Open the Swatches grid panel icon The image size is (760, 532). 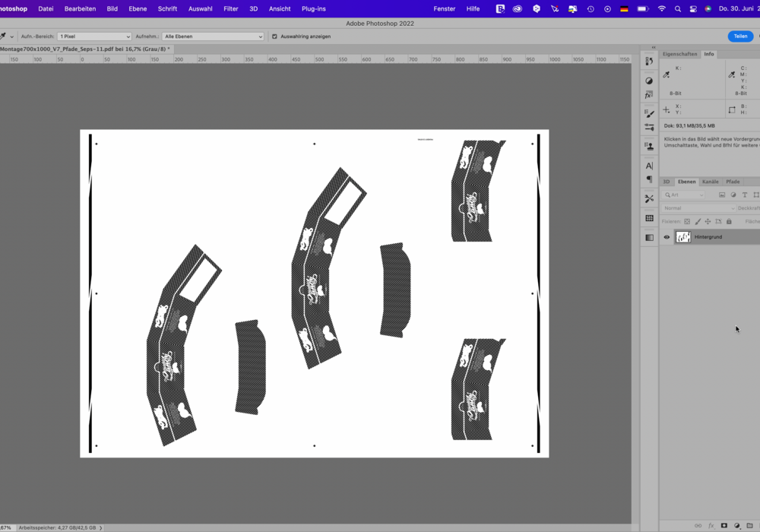click(x=649, y=218)
